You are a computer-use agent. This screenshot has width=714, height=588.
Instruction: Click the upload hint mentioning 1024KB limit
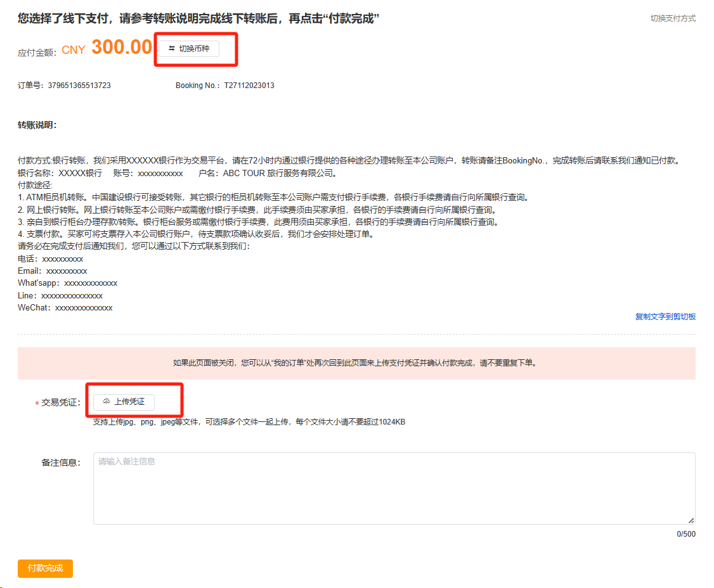(x=249, y=422)
